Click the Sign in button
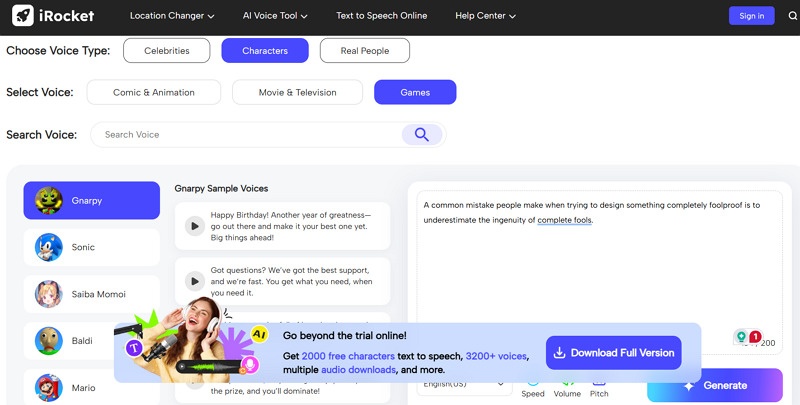 click(x=752, y=16)
